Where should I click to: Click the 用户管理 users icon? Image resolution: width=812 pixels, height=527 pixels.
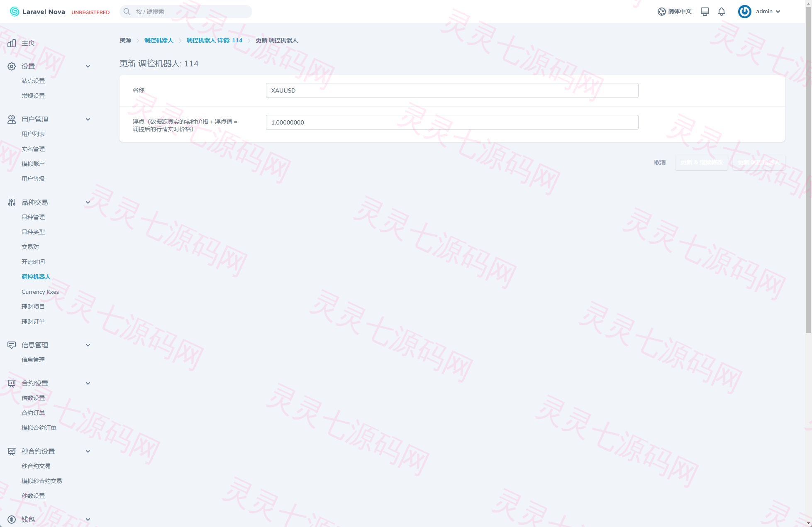(x=12, y=120)
